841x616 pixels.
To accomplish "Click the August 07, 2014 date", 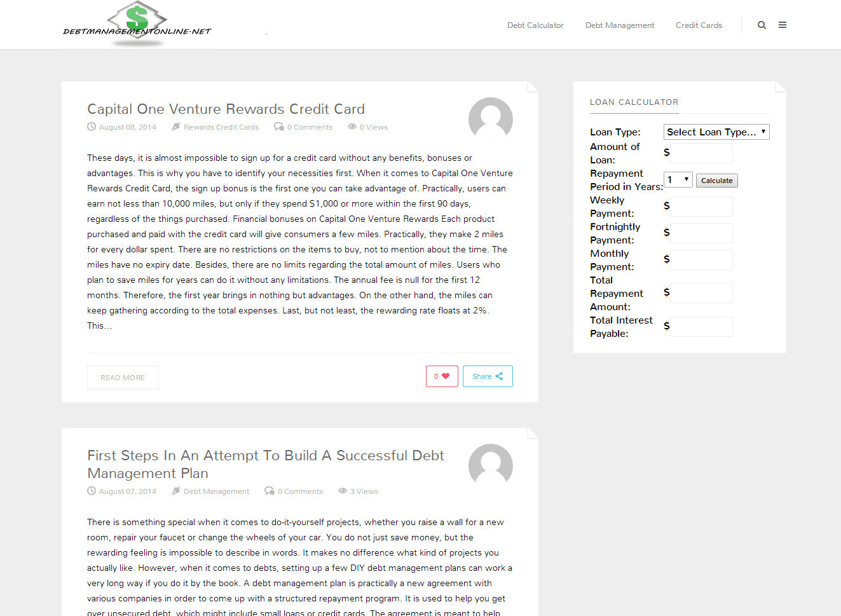I will coord(127,491).
